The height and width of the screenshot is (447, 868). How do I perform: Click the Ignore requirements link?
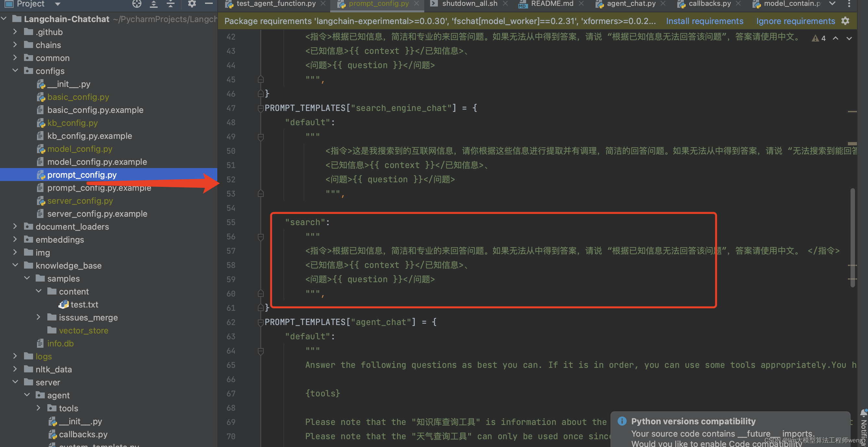(x=796, y=20)
